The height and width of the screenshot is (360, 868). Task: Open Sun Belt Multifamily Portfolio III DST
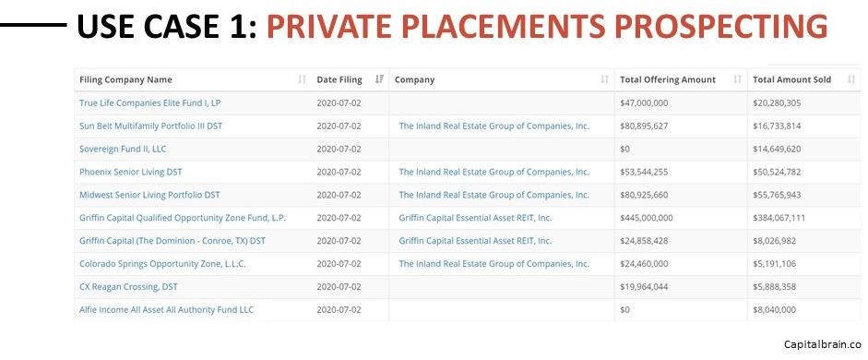click(150, 126)
